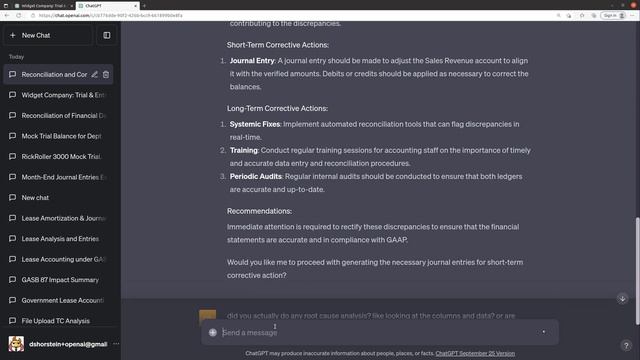The height and width of the screenshot is (360, 640).
Task: Click the dshorstein+openai@gmail account name
Action: 68,344
